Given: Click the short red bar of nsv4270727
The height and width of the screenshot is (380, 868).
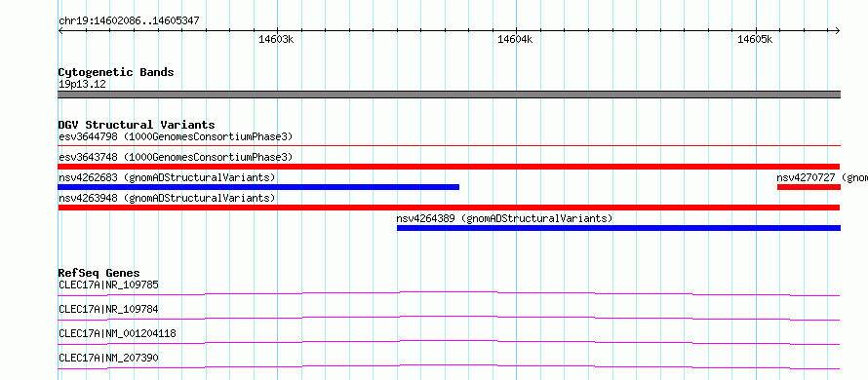Looking at the screenshot, I should [x=809, y=187].
